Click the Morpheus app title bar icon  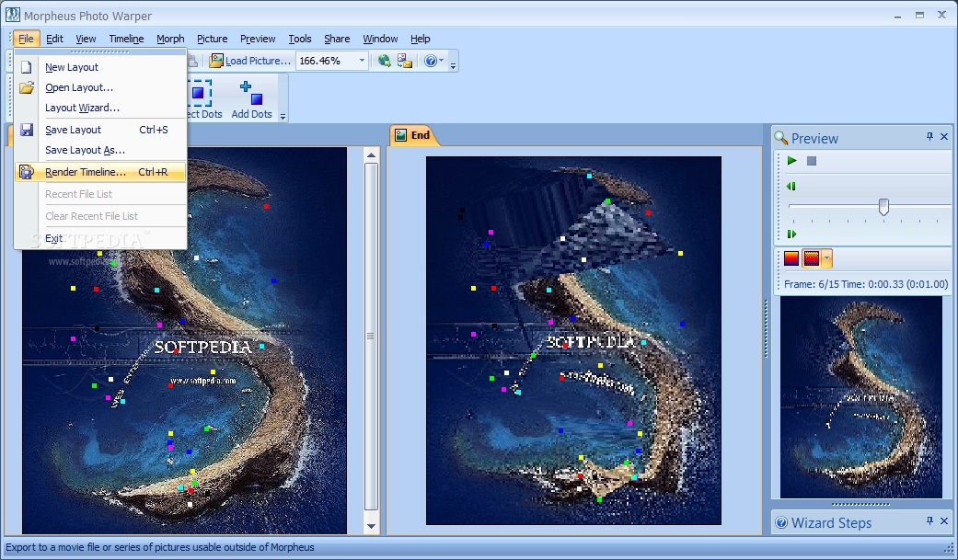(12, 15)
